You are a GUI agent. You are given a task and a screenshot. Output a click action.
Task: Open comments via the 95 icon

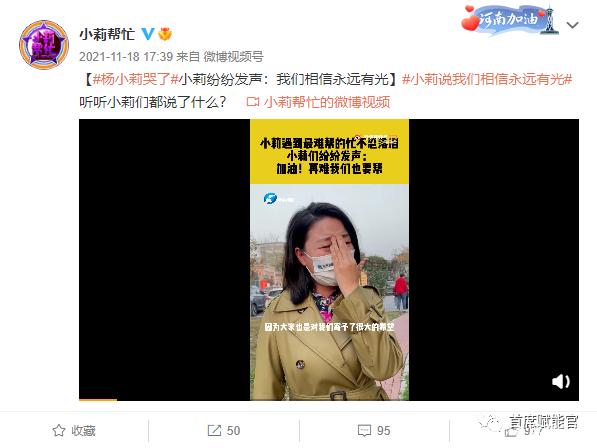364,431
